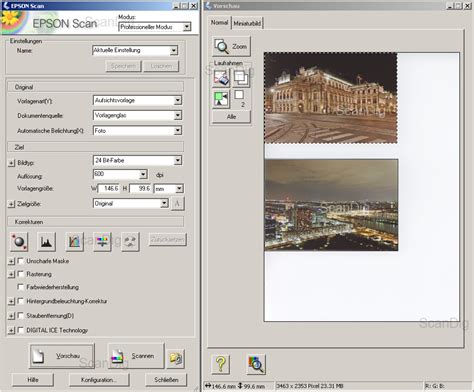This screenshot has height=392, width=474.
Task: Expand Rasterung options
Action: click(11, 274)
